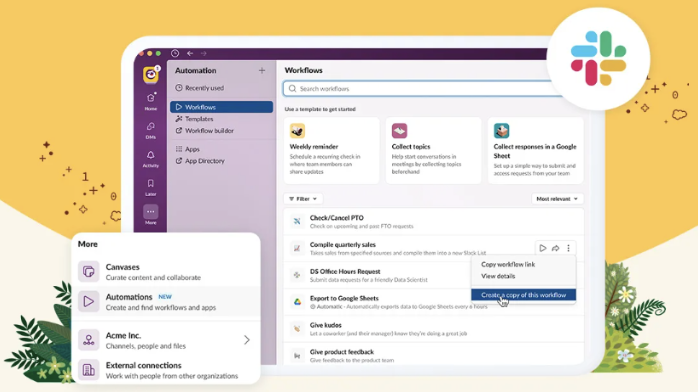The image size is (698, 392).
Task: Open the Home view in sidebar
Action: [x=150, y=101]
